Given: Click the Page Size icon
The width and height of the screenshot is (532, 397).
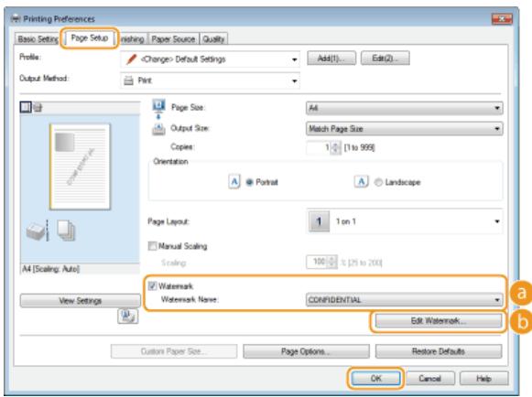Looking at the screenshot, I should [158, 108].
